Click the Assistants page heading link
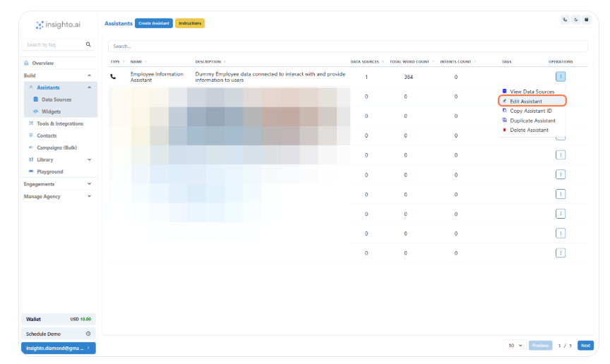Viewport: 610px width, 364px height. 119,23
